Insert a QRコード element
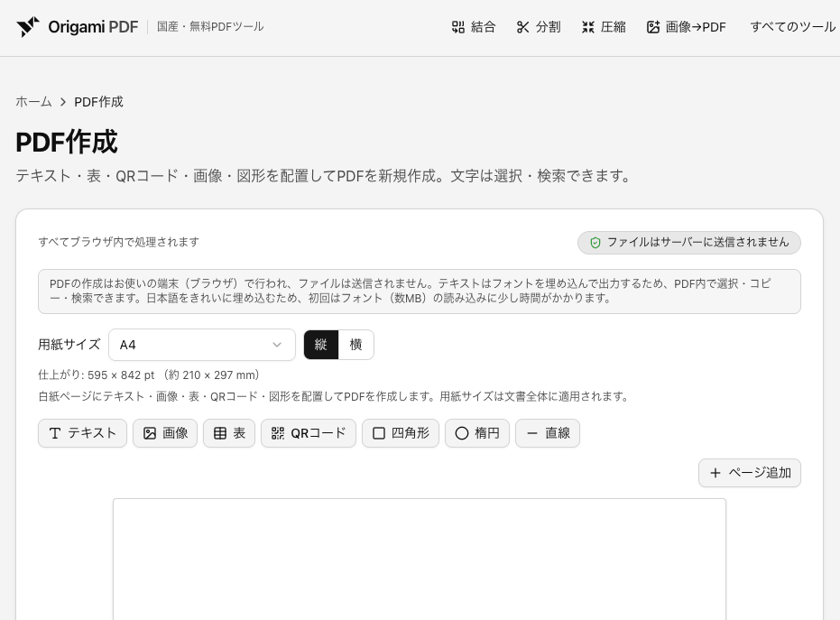Screen dimensions: 840x620 [x=309, y=433]
